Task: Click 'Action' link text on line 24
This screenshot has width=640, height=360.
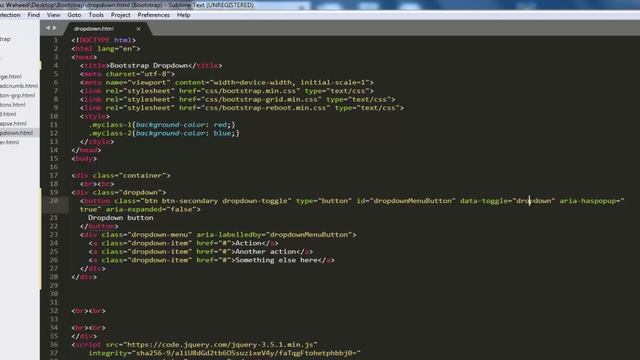Action: [x=248, y=243]
